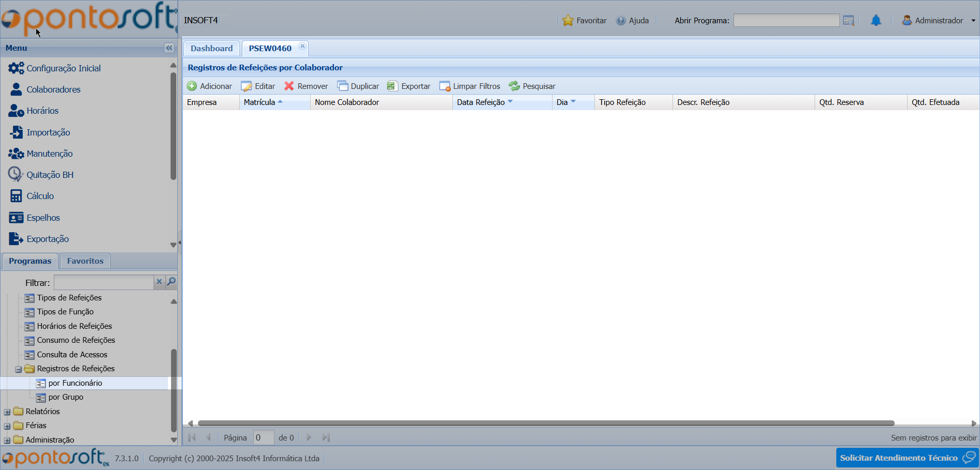Click the horizontal scrollbar of the grid
This screenshot has width=980, height=470.
coord(545,423)
